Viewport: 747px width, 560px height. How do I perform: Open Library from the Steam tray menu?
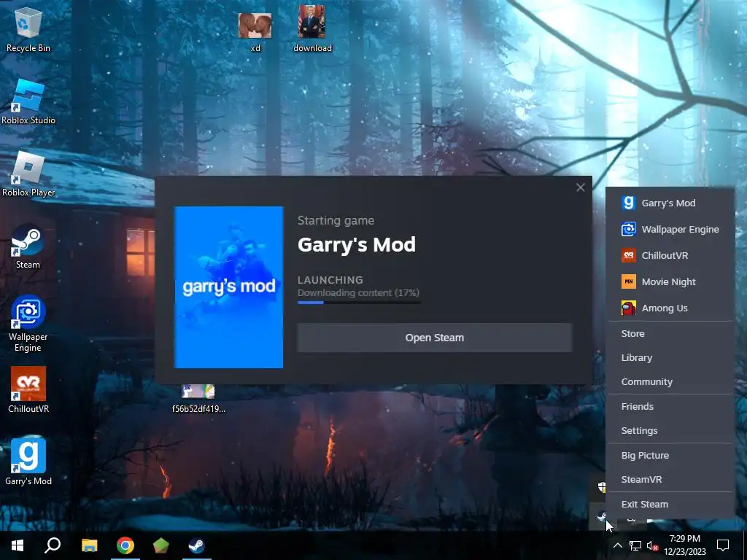tap(670, 357)
